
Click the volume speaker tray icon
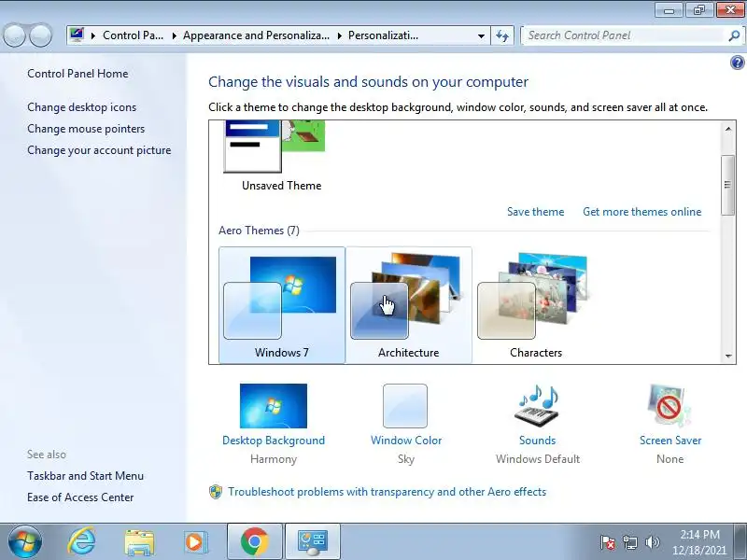(x=652, y=542)
